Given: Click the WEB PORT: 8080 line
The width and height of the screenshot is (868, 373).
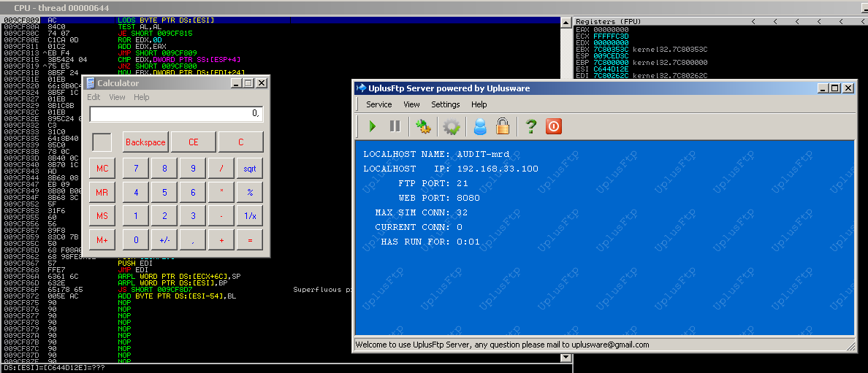Looking at the screenshot, I should (439, 198).
